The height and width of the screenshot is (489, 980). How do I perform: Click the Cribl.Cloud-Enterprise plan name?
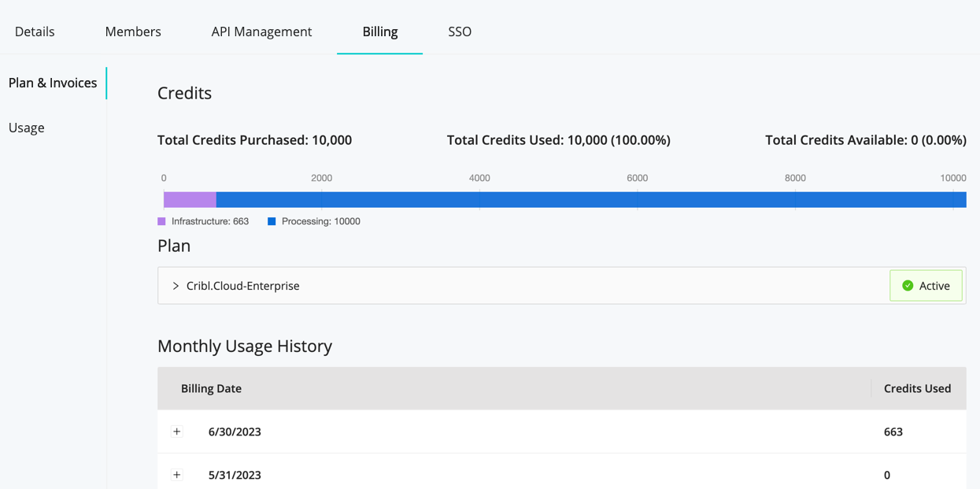coord(243,286)
